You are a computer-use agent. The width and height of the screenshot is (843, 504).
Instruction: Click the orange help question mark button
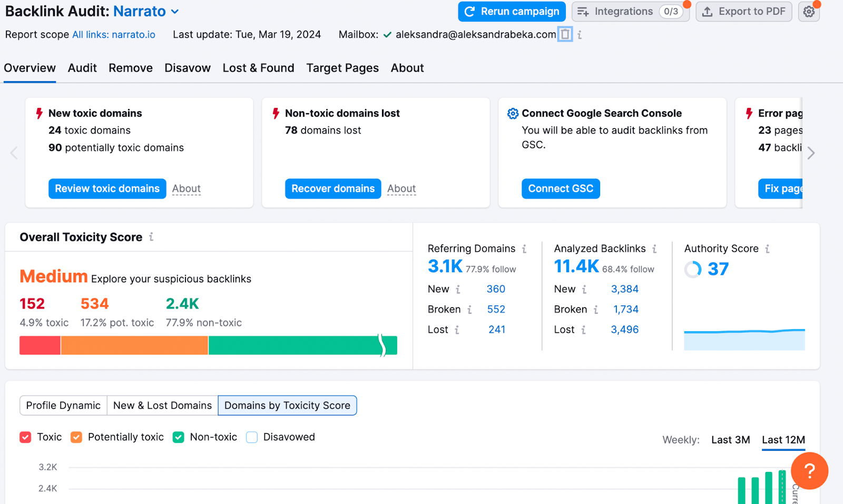click(810, 471)
